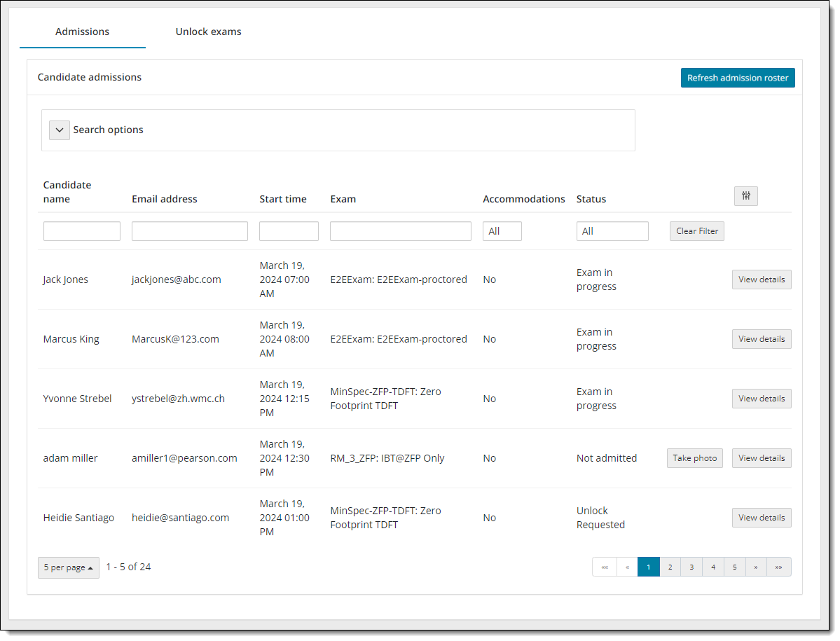Navigate to page 3
The height and width of the screenshot is (641, 840).
(691, 567)
